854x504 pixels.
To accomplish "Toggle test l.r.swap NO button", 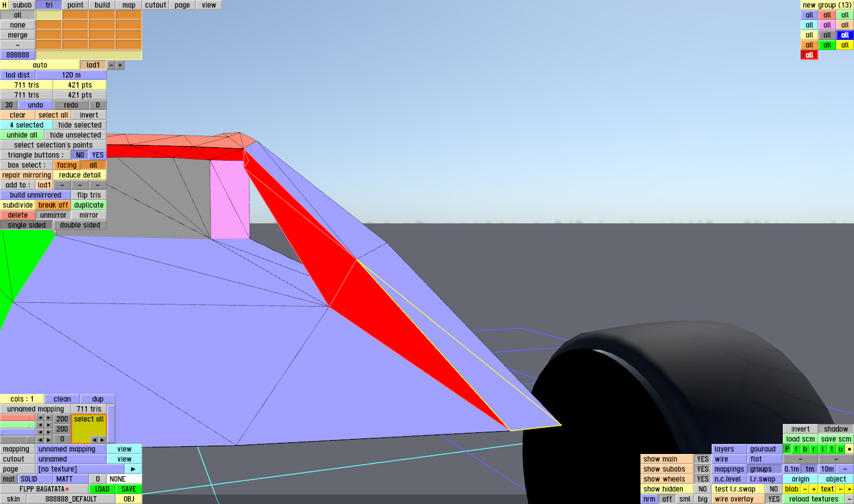I will 774,489.
